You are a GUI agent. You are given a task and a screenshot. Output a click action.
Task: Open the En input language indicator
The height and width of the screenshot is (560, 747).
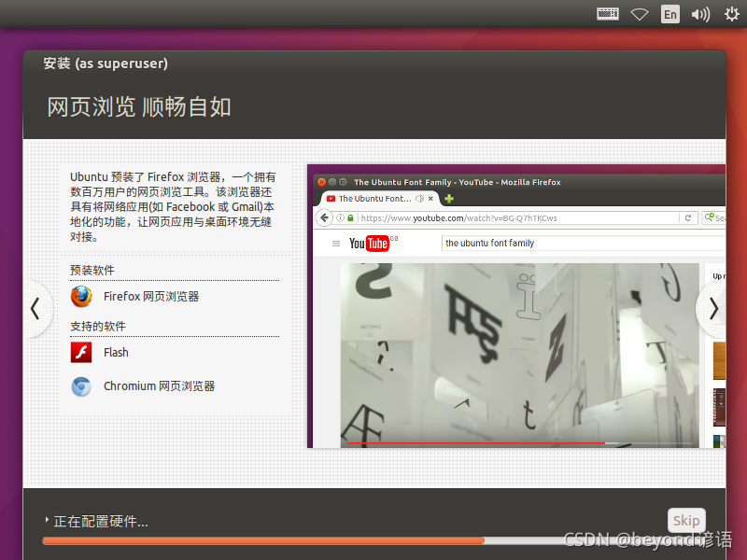(669, 14)
